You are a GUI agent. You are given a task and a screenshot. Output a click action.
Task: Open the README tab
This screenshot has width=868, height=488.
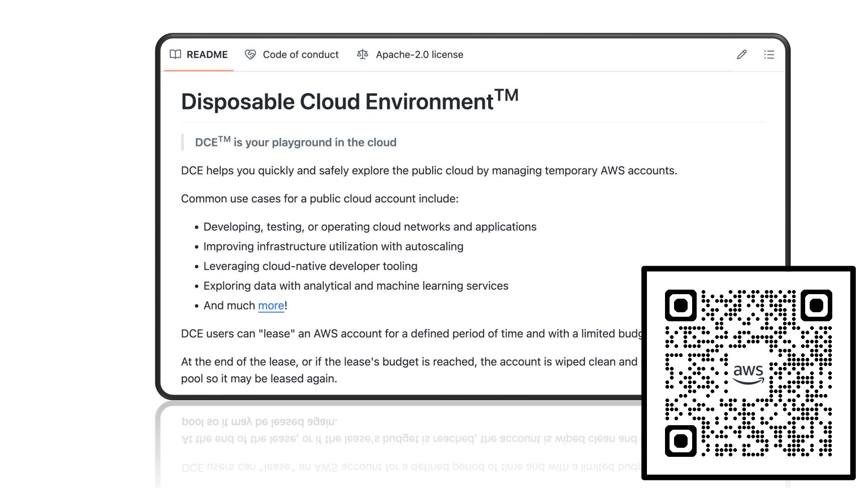[207, 55]
